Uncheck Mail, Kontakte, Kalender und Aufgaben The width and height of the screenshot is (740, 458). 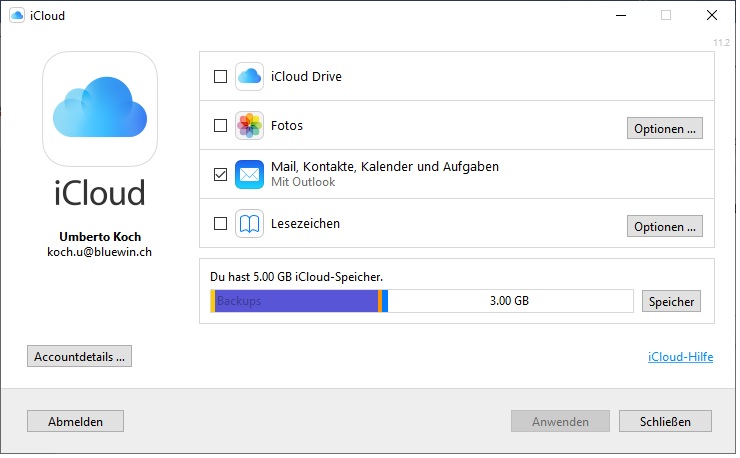(x=220, y=175)
